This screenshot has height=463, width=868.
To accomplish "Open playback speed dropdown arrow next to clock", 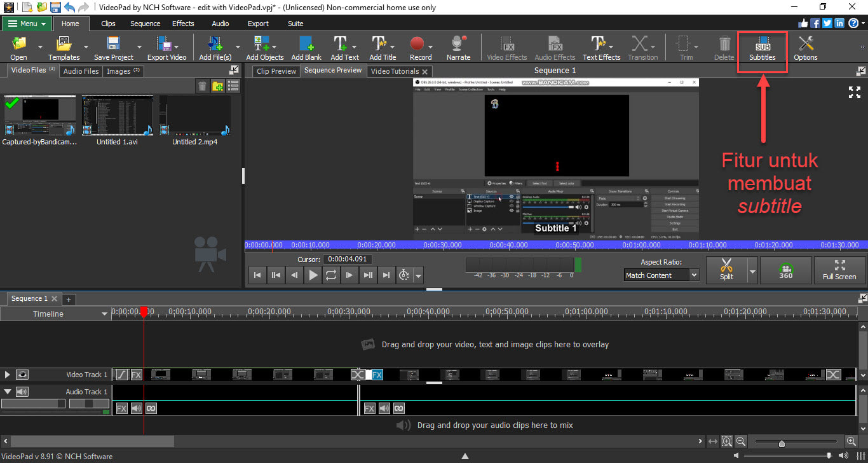I will (x=418, y=275).
